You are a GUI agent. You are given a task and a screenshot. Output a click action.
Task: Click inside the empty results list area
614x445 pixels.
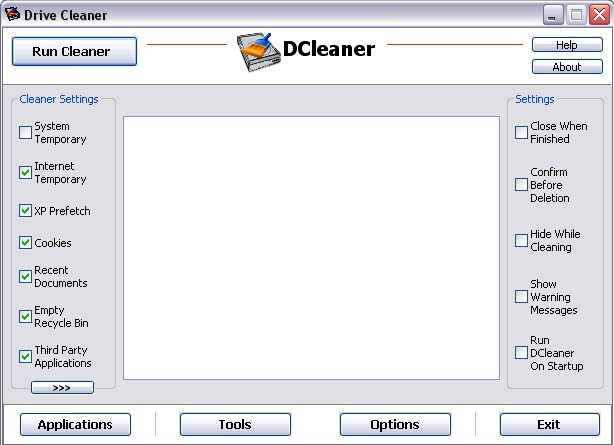[311, 248]
